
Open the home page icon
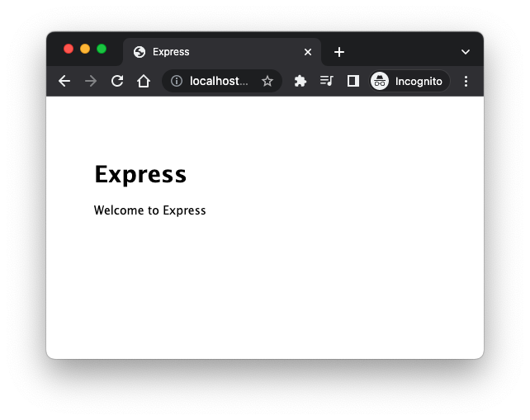click(144, 81)
